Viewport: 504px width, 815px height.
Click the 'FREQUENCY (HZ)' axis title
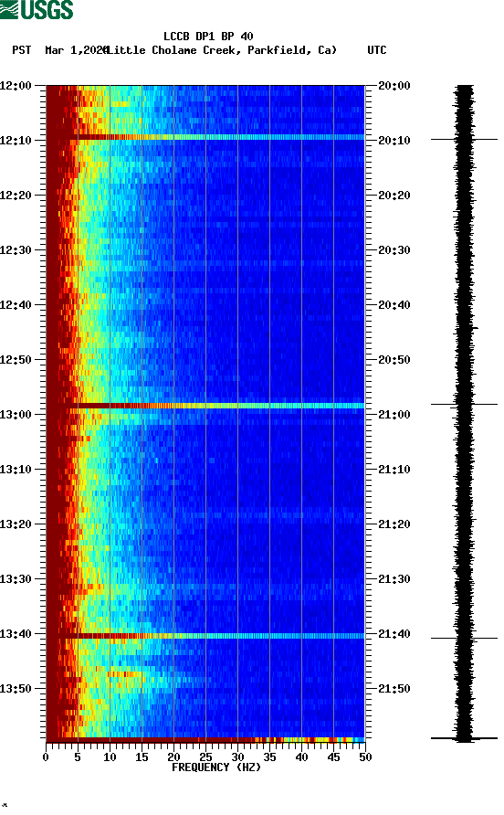216,767
